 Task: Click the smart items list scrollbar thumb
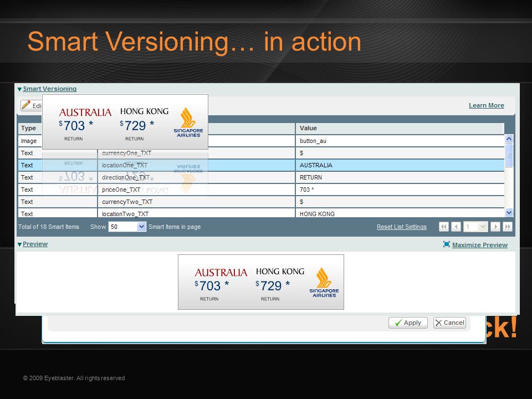click(509, 155)
